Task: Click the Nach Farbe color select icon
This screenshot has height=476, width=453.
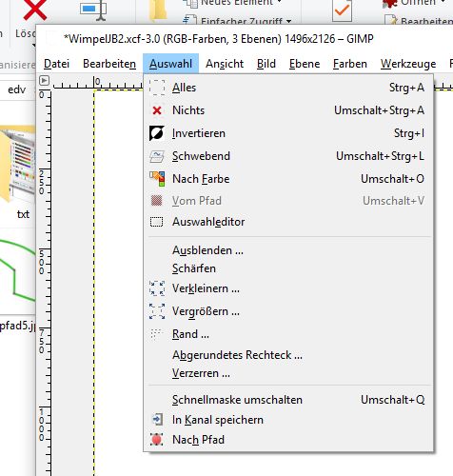Action: coord(157,179)
